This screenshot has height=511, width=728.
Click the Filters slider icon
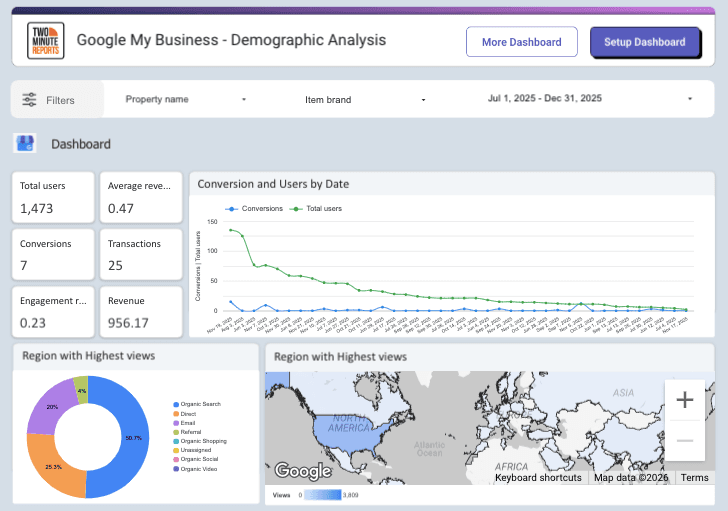[29, 100]
